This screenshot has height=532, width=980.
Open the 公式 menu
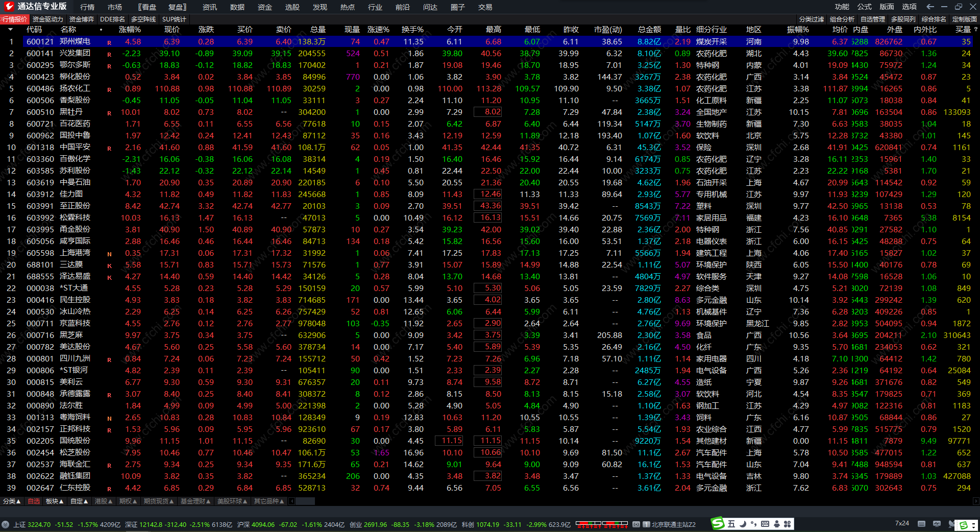click(x=865, y=7)
